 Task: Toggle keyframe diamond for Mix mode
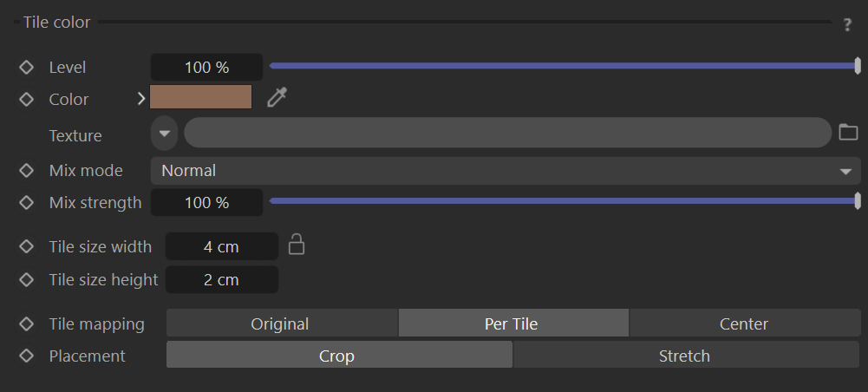tap(26, 171)
